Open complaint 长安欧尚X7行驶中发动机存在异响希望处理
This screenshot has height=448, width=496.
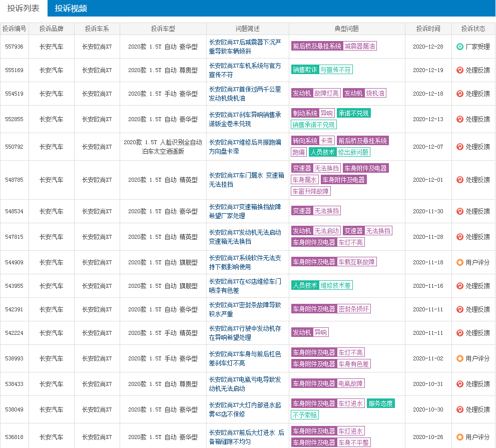[x=245, y=333]
